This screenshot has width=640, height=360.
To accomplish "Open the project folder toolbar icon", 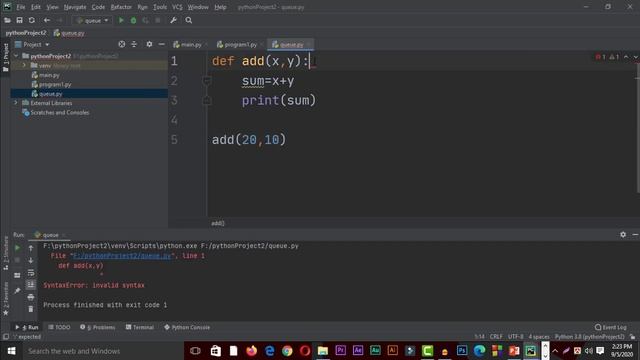I will tap(7, 20).
